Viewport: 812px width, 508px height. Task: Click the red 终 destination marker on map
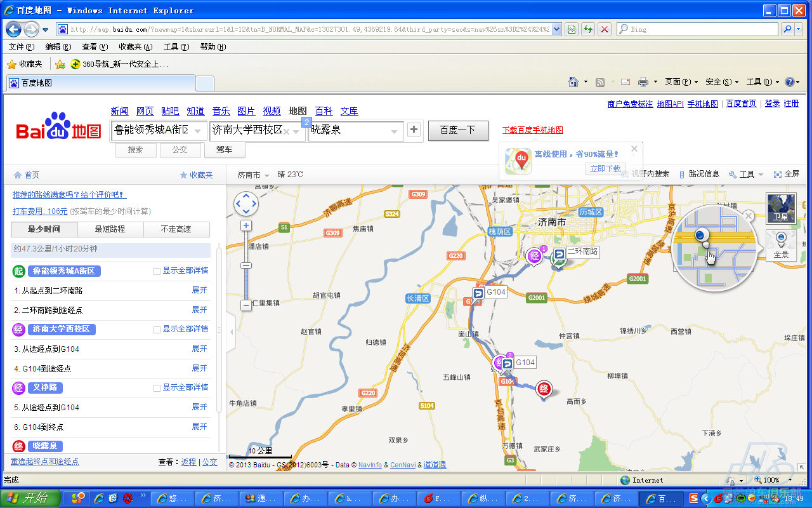click(x=544, y=390)
